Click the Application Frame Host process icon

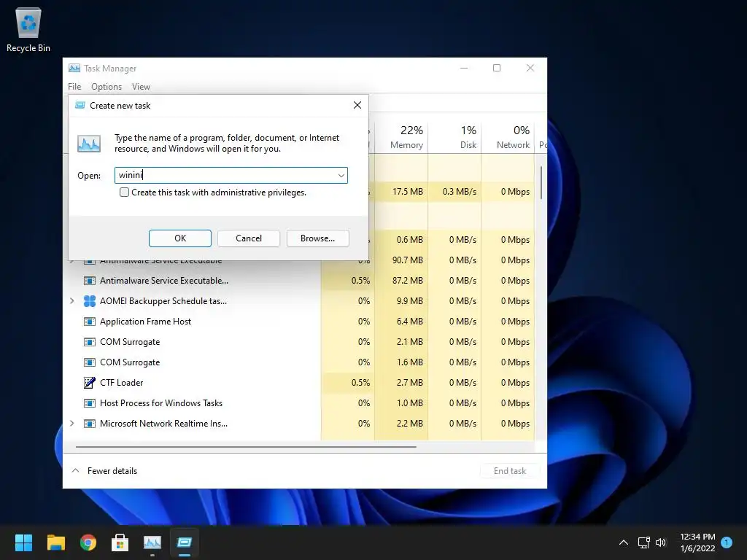coord(90,322)
